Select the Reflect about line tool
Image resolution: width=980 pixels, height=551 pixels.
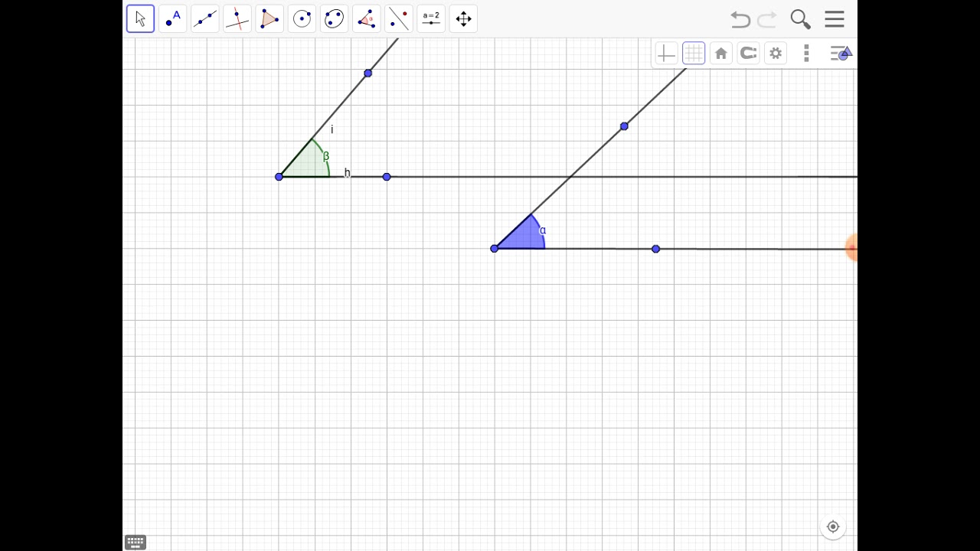click(x=399, y=18)
